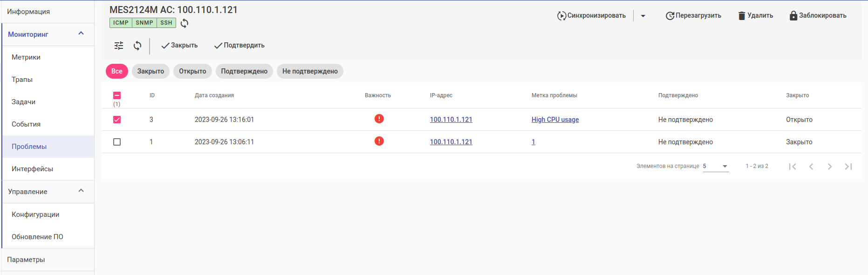
Task: Filter problems by the Открыто chip
Action: (192, 71)
